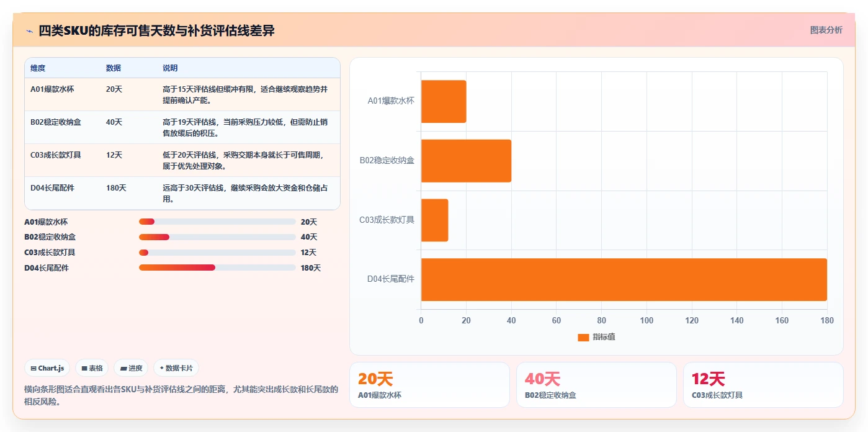Click the Chart.js tag chip

[48, 368]
